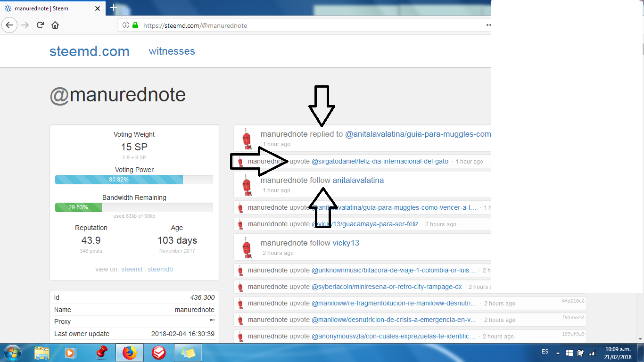
Task: Open anonymousvzla con-cuales-exprezuelas post link
Action: tap(394, 337)
